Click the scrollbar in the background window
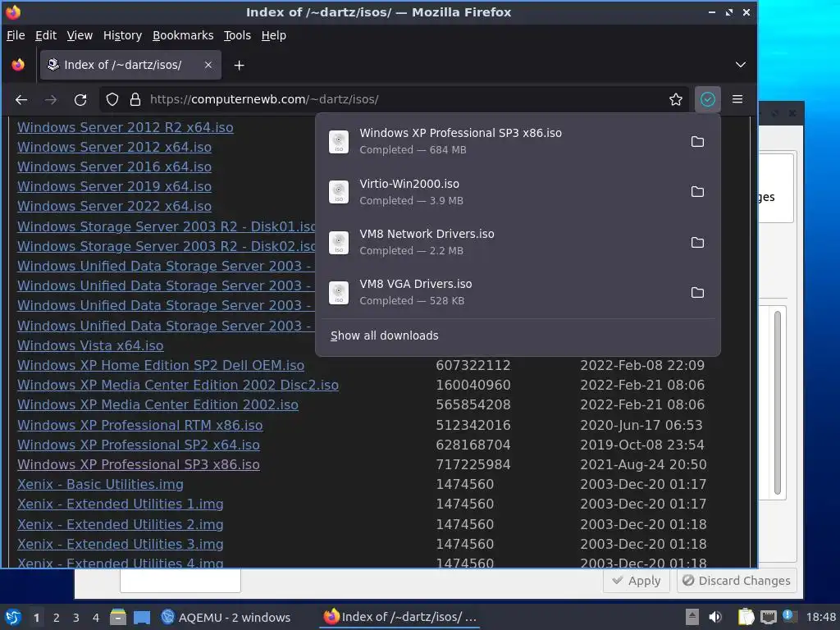Image resolution: width=840 pixels, height=630 pixels. (x=778, y=403)
